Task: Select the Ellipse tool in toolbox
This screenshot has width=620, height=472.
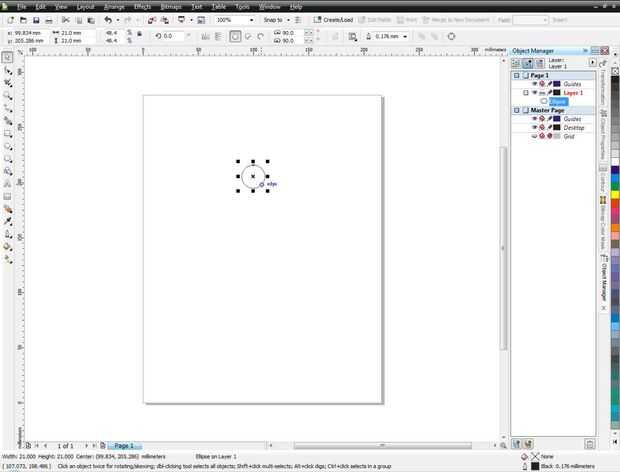Action: pos(8,146)
